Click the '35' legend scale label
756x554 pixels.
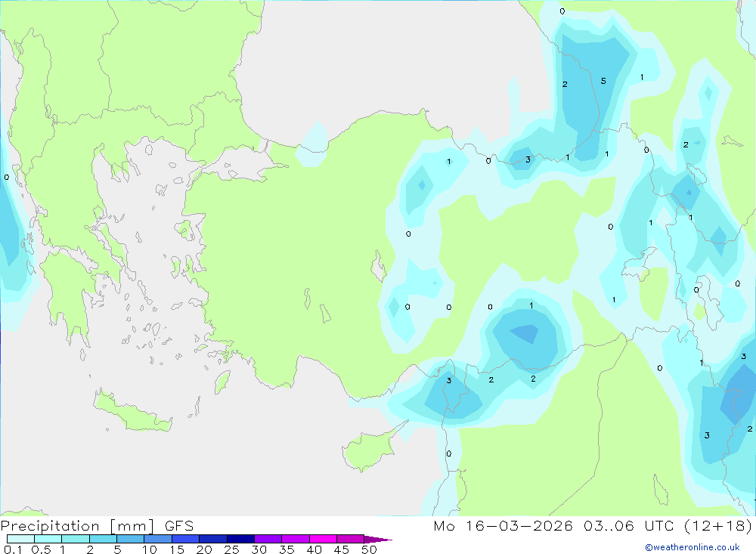click(x=287, y=549)
